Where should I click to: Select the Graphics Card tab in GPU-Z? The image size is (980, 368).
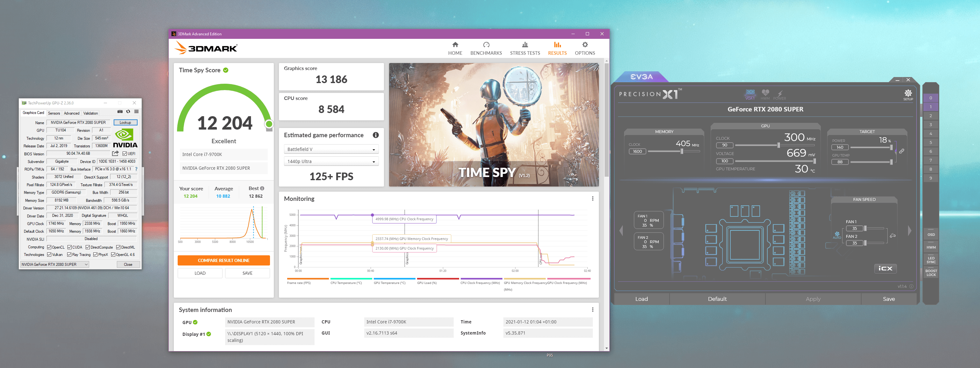pyautogui.click(x=33, y=113)
